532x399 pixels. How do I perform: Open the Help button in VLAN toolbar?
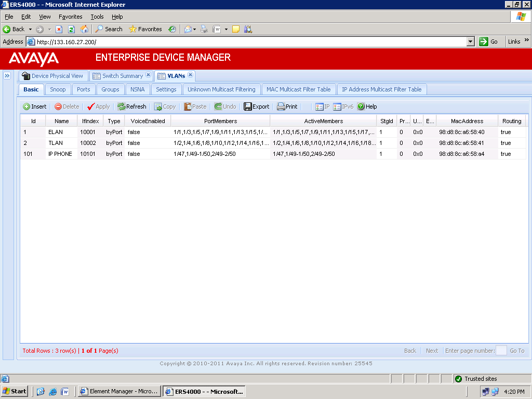point(367,107)
